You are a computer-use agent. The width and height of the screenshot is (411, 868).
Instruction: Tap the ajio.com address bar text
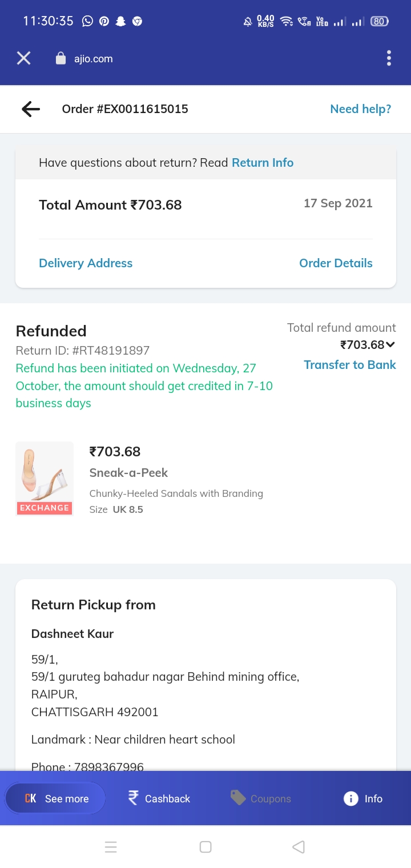[93, 59]
